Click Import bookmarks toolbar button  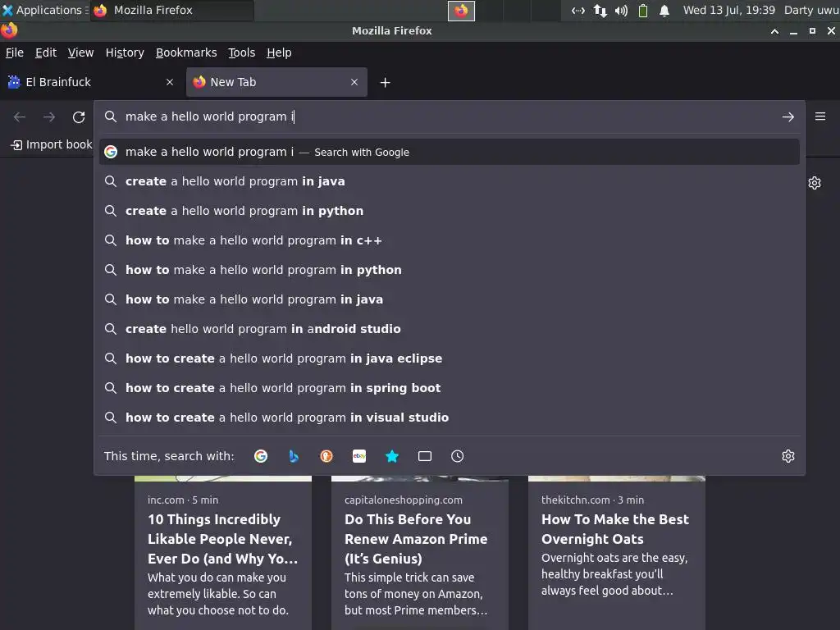(x=52, y=144)
